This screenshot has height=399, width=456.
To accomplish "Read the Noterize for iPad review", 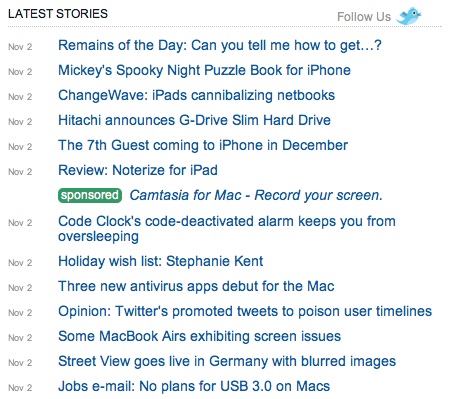I will (x=138, y=170).
